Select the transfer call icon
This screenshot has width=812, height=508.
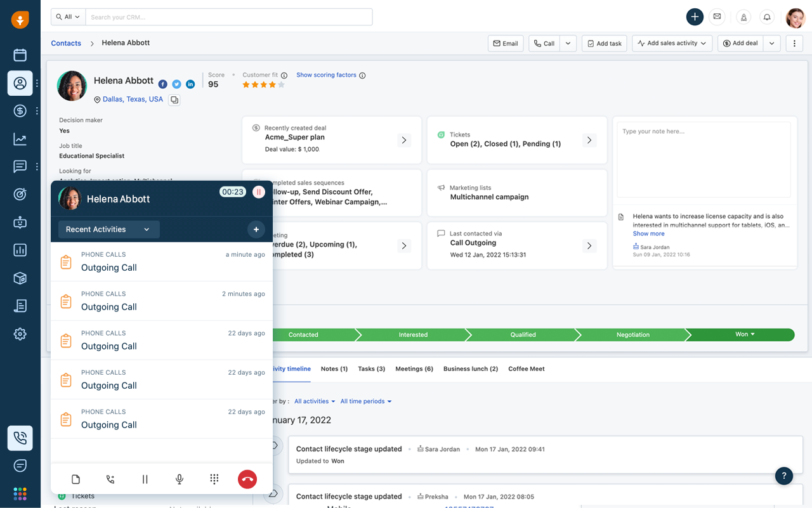coord(110,479)
